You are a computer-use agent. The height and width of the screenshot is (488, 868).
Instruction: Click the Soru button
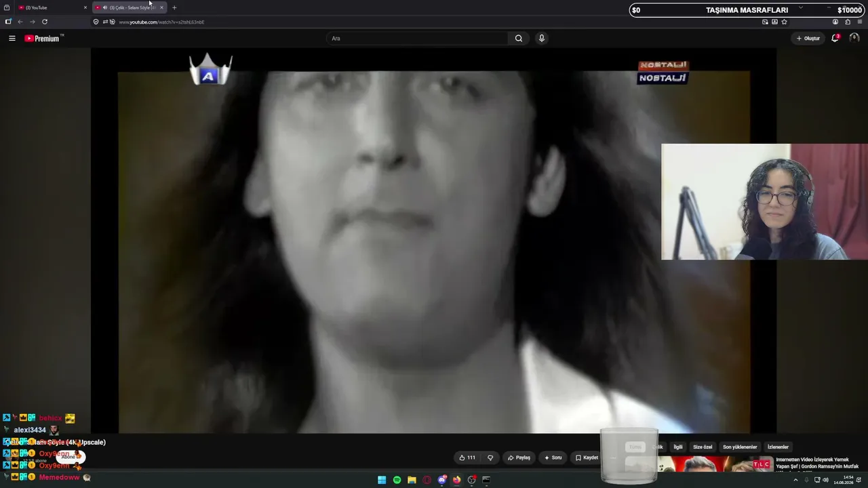click(553, 457)
